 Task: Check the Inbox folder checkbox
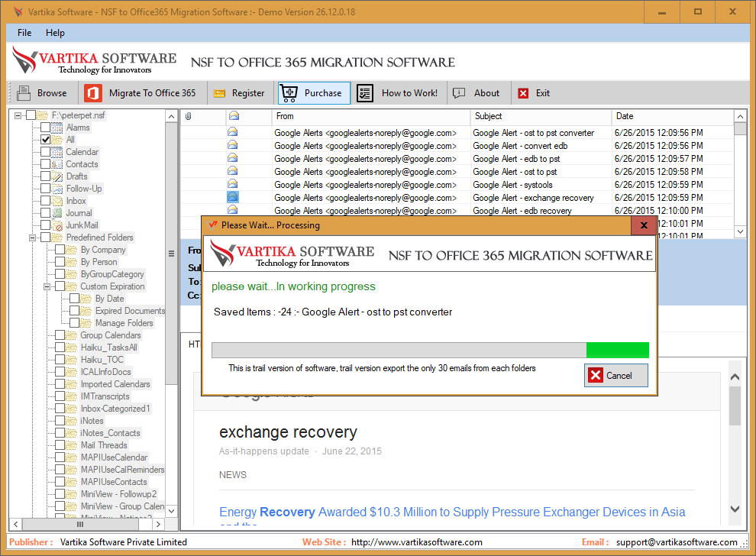coord(45,201)
